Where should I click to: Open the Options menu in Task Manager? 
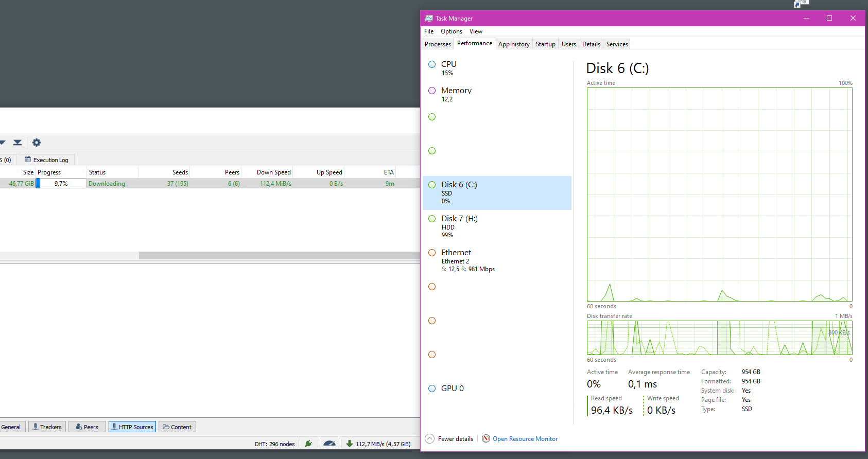click(x=452, y=31)
